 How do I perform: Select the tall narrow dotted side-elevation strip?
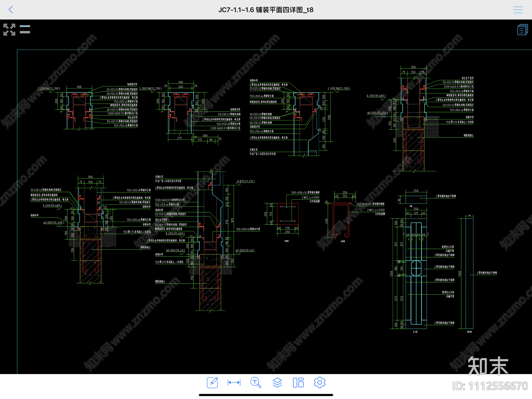pos(469,273)
